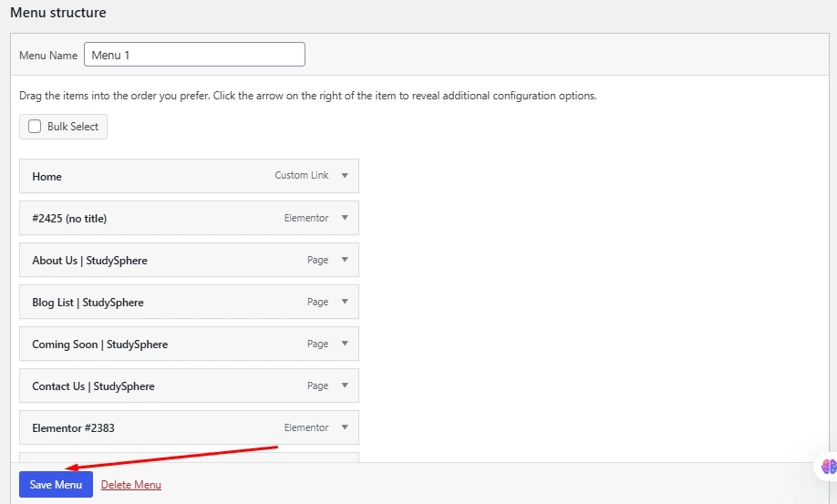Click the Delete Menu link

coord(130,485)
